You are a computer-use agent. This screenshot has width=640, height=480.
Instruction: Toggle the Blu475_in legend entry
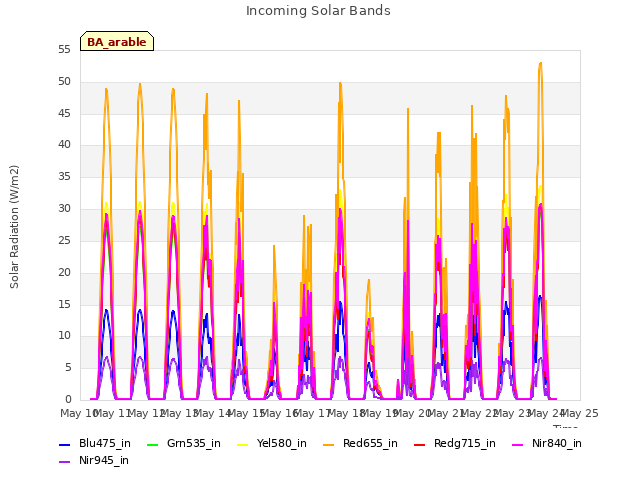pyautogui.click(x=95, y=443)
